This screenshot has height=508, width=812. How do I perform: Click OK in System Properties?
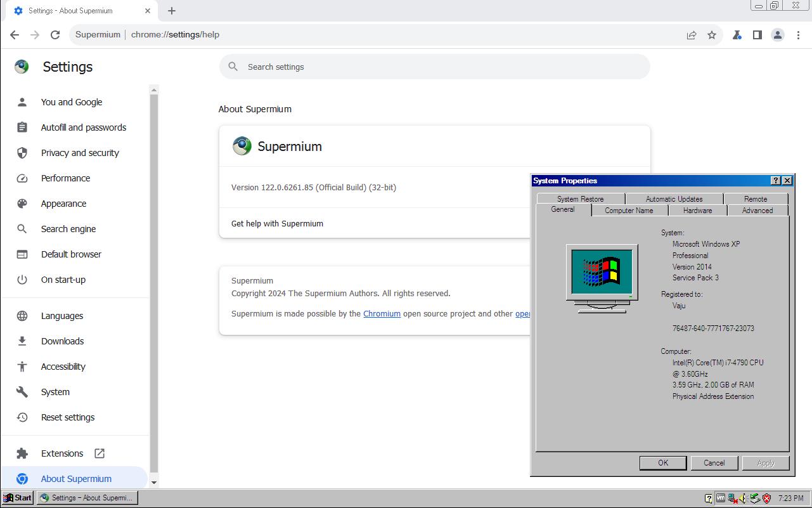click(x=663, y=463)
